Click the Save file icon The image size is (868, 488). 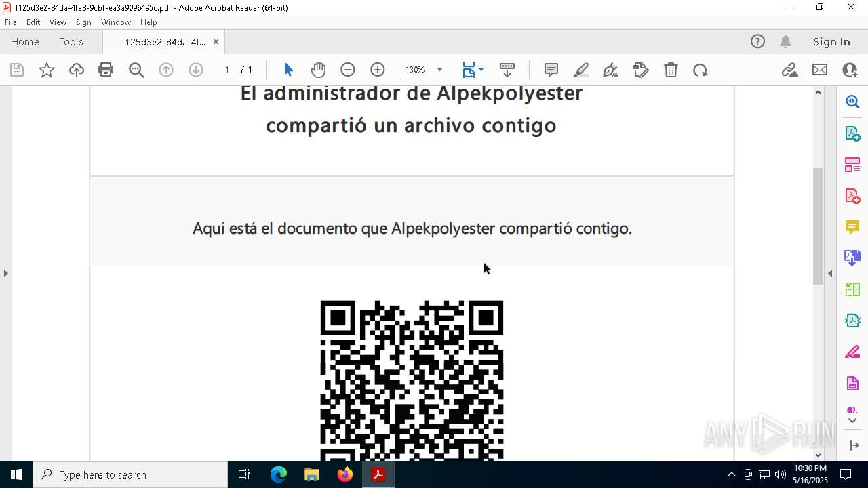17,70
